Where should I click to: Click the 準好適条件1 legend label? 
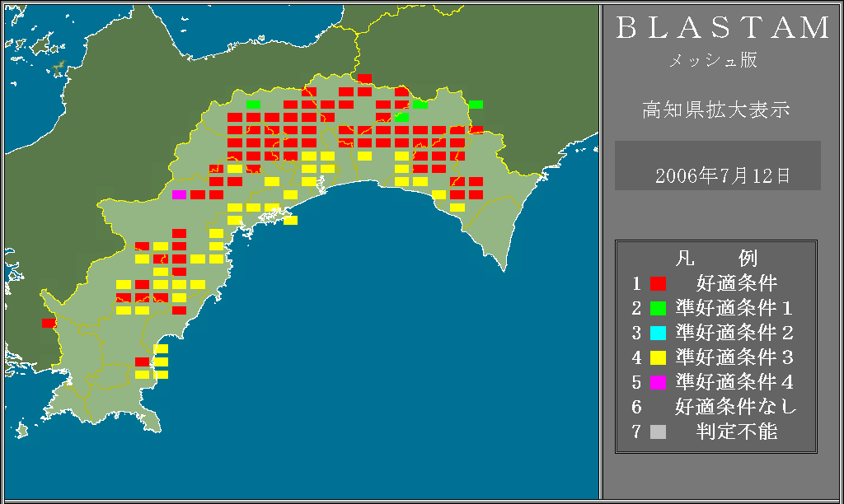click(734, 308)
